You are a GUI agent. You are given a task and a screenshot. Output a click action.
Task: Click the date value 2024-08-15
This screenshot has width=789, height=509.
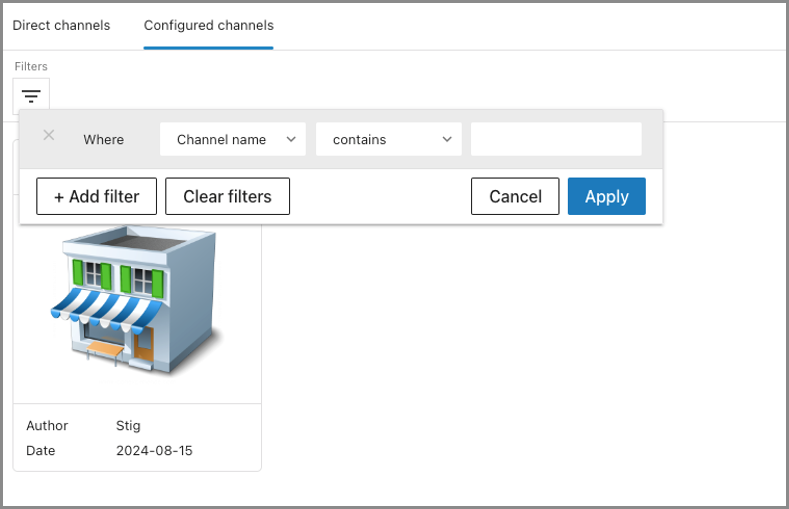pos(154,451)
